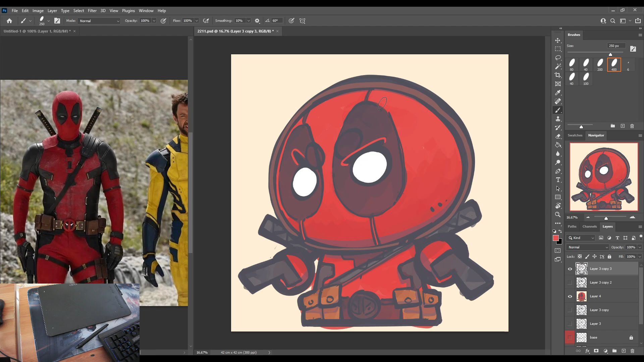644x362 pixels.
Task: Show Layer 3 visibility box
Action: (570, 324)
